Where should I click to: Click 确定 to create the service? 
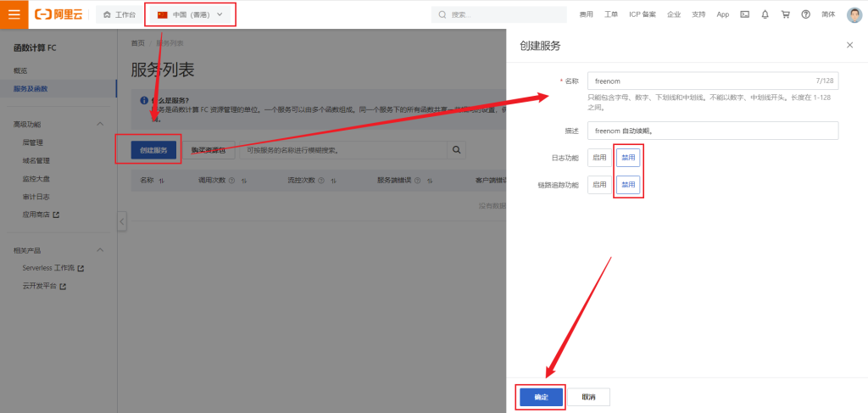tap(541, 398)
